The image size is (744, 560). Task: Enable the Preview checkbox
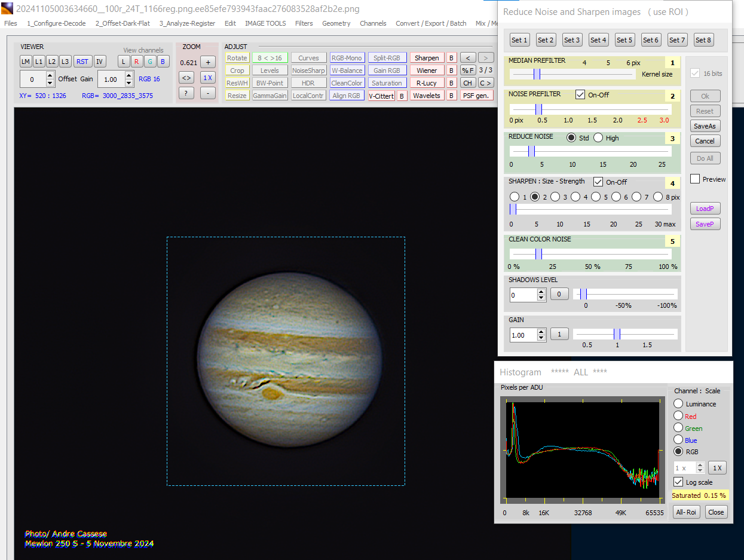coord(695,179)
